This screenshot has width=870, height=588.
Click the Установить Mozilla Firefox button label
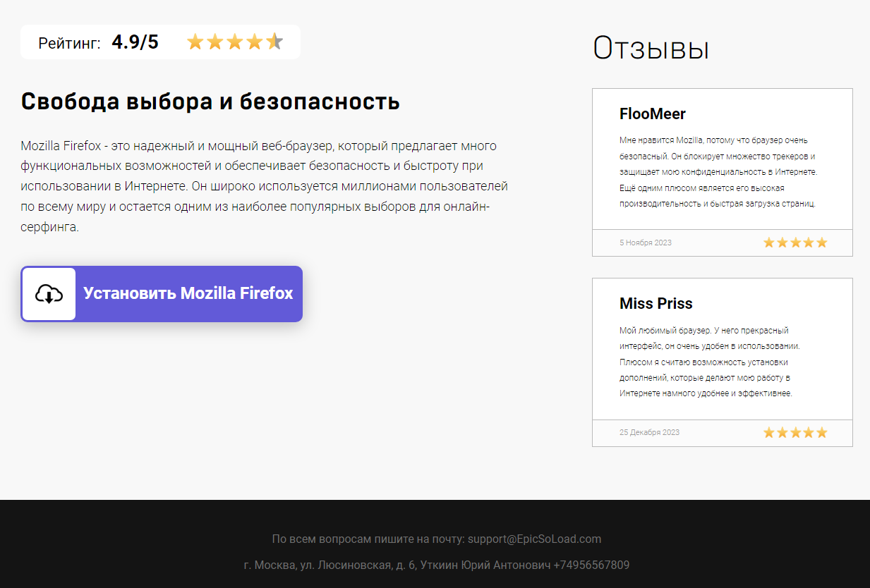coord(188,293)
